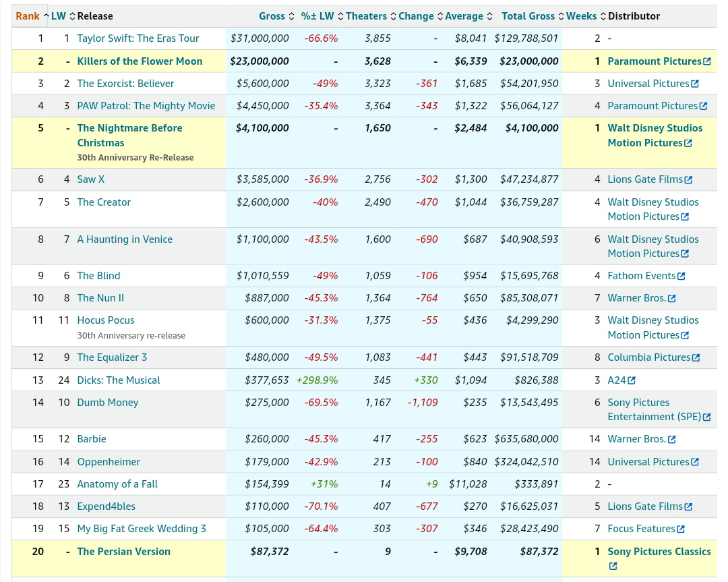Open the Expend4bles title link

107,506
